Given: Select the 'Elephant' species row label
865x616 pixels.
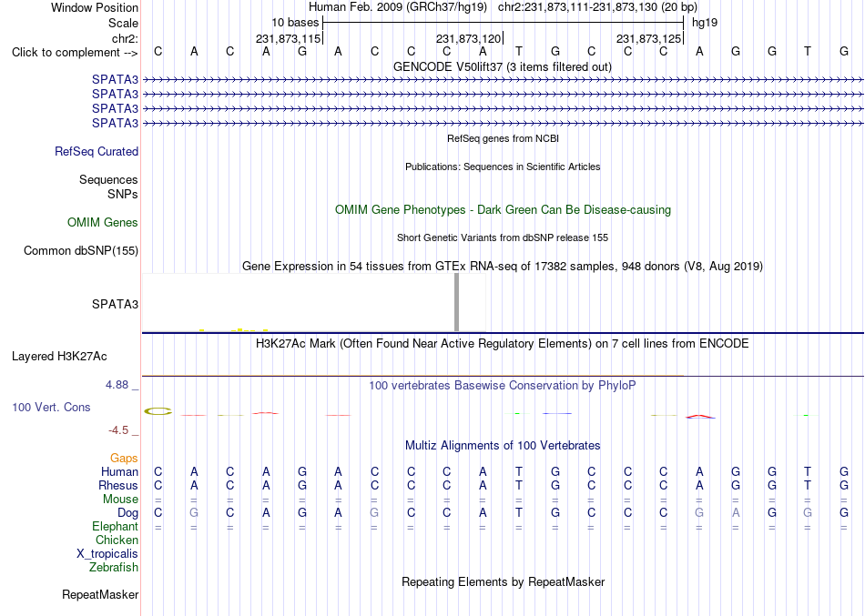Looking at the screenshot, I should pos(116,526).
